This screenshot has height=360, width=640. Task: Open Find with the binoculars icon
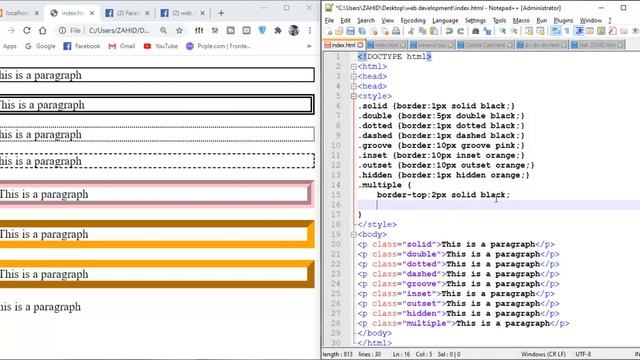[476, 31]
